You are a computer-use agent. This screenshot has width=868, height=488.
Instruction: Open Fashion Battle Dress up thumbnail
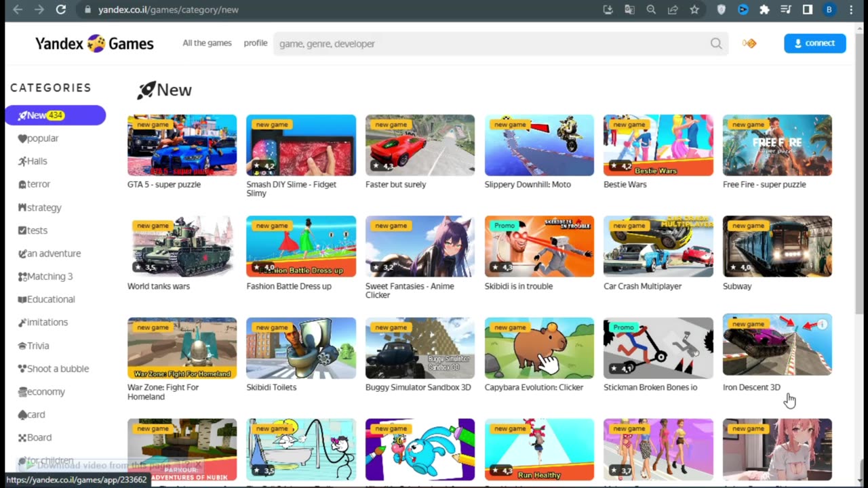[x=301, y=246]
